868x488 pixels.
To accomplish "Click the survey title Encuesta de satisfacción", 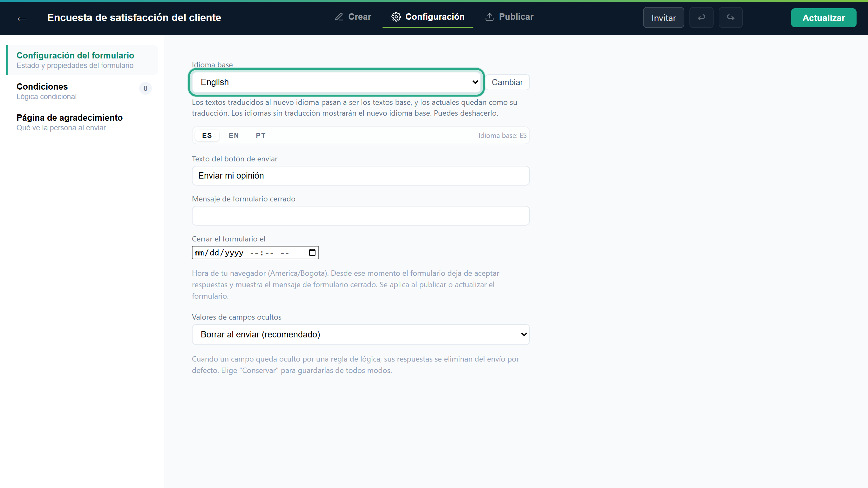I will pos(134,17).
